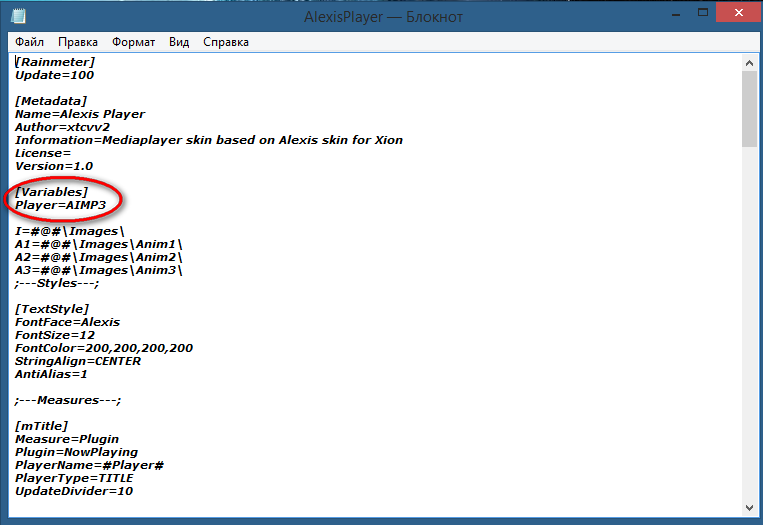Click the "[TextStyle]" section header
This screenshot has width=763, height=525.
tap(52, 309)
